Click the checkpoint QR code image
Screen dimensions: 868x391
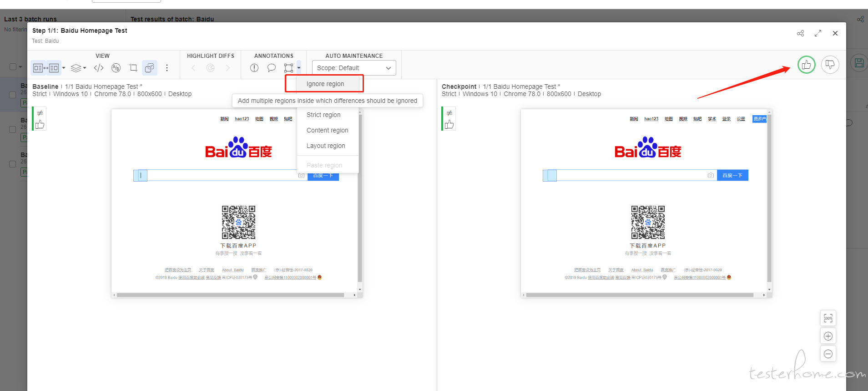[648, 222]
